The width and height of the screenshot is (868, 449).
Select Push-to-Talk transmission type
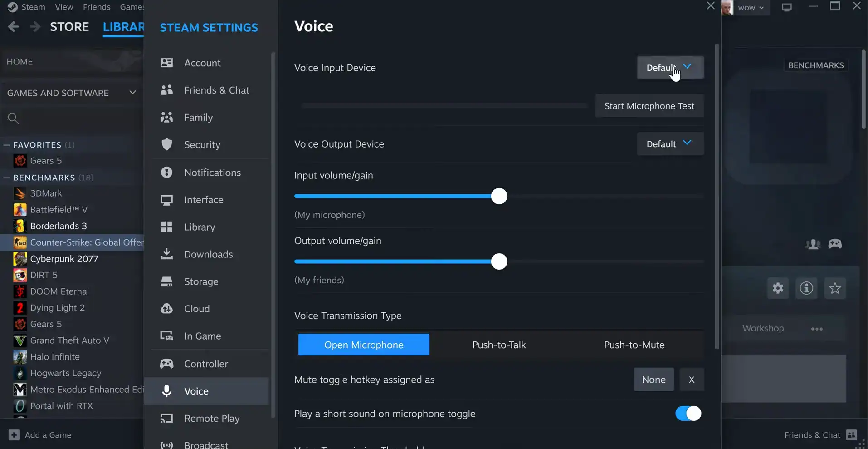[499, 345]
